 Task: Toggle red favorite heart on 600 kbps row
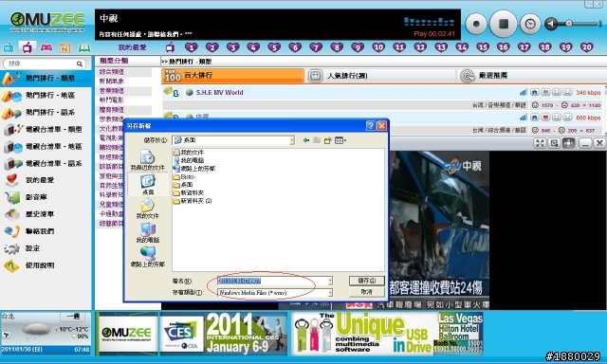pos(545,118)
